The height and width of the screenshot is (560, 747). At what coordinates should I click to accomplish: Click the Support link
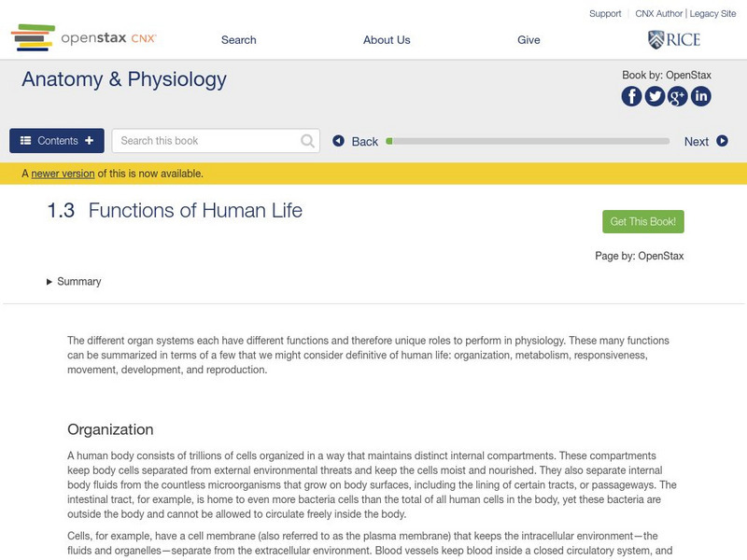click(605, 14)
